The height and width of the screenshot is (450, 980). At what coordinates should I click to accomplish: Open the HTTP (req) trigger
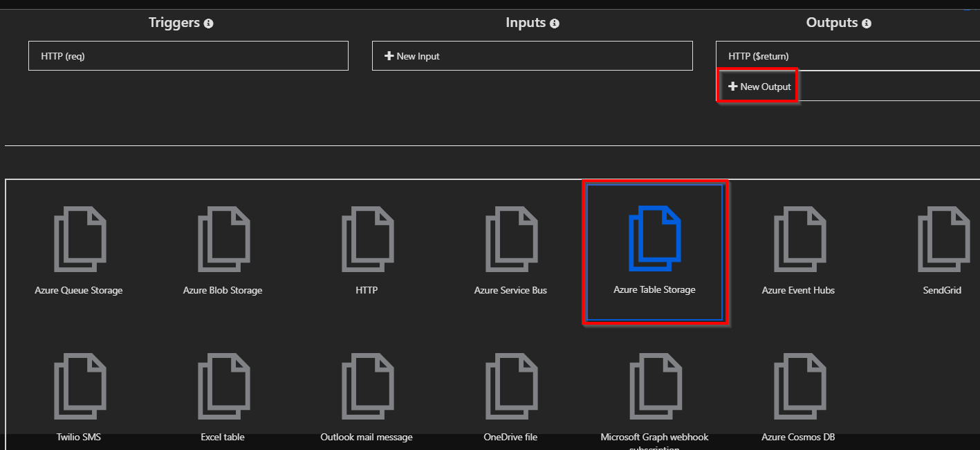point(187,56)
